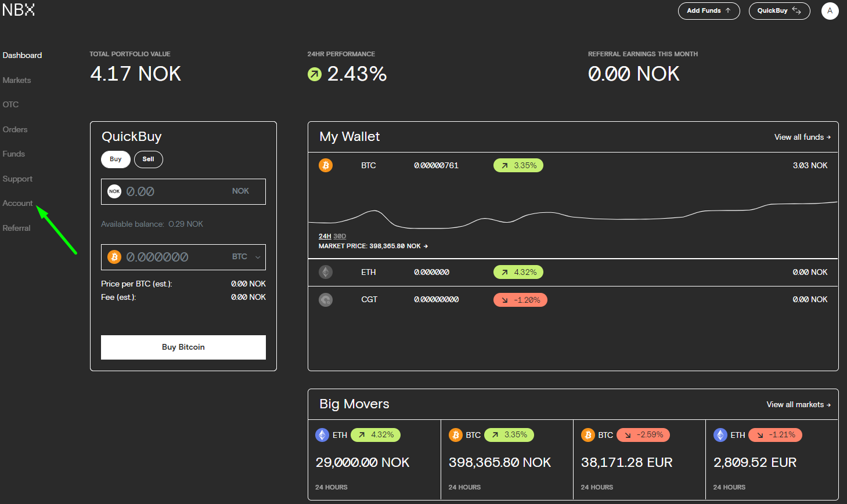Click the Add Funds button
The image size is (847, 504).
coord(708,11)
